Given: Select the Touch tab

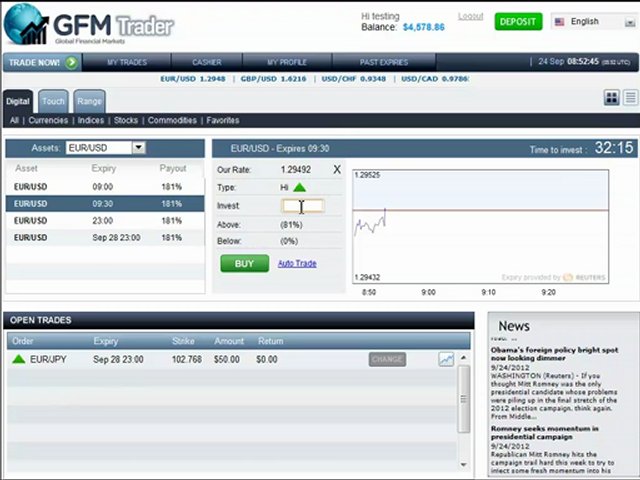Looking at the screenshot, I should (53, 101).
